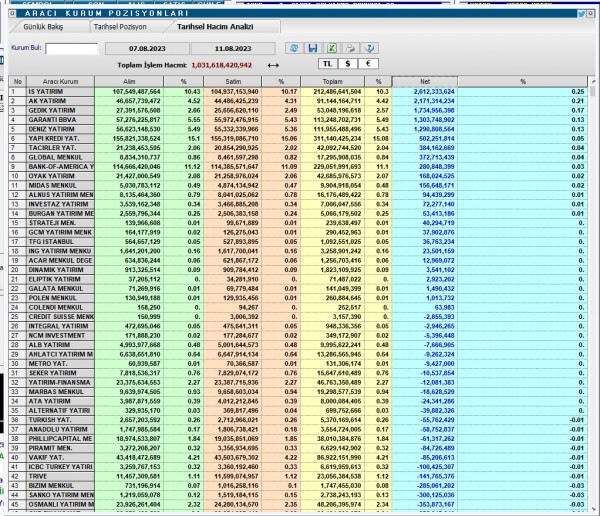
Task: Select the Tarihsel Hacim Analizi tab
Action: 215,27
